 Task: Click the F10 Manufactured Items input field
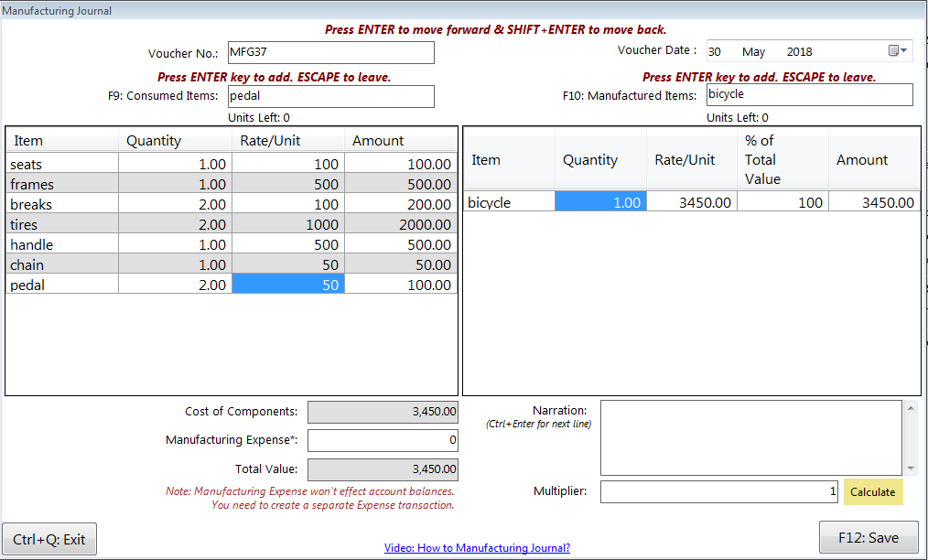809,95
